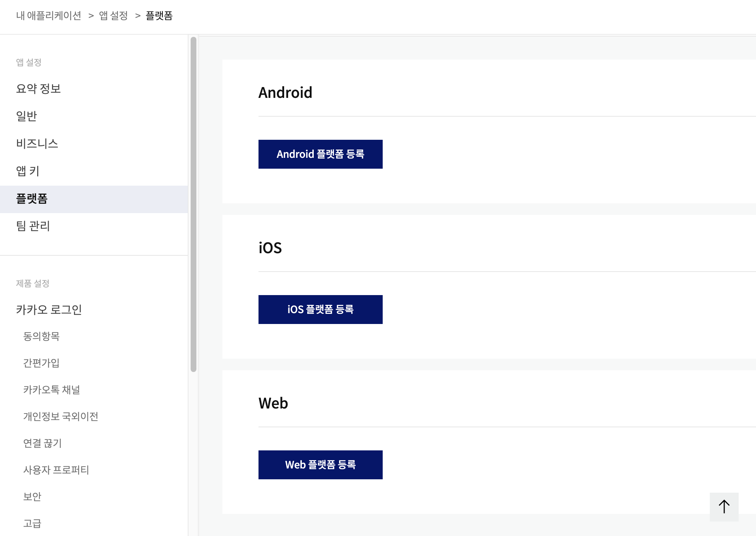This screenshot has width=756, height=536.
Task: Open 간편가입 submenu
Action: pyautogui.click(x=41, y=363)
